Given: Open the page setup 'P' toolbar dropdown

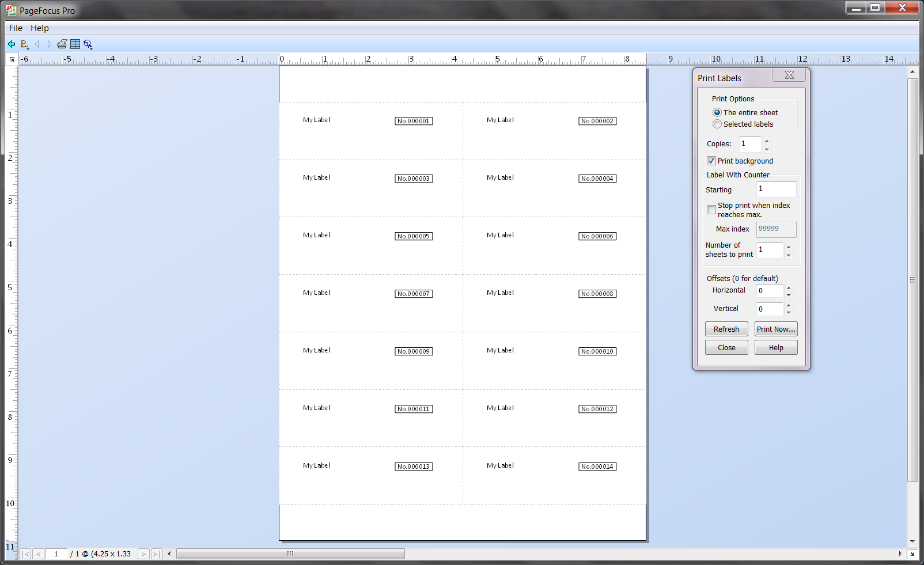Looking at the screenshot, I should pos(24,44).
